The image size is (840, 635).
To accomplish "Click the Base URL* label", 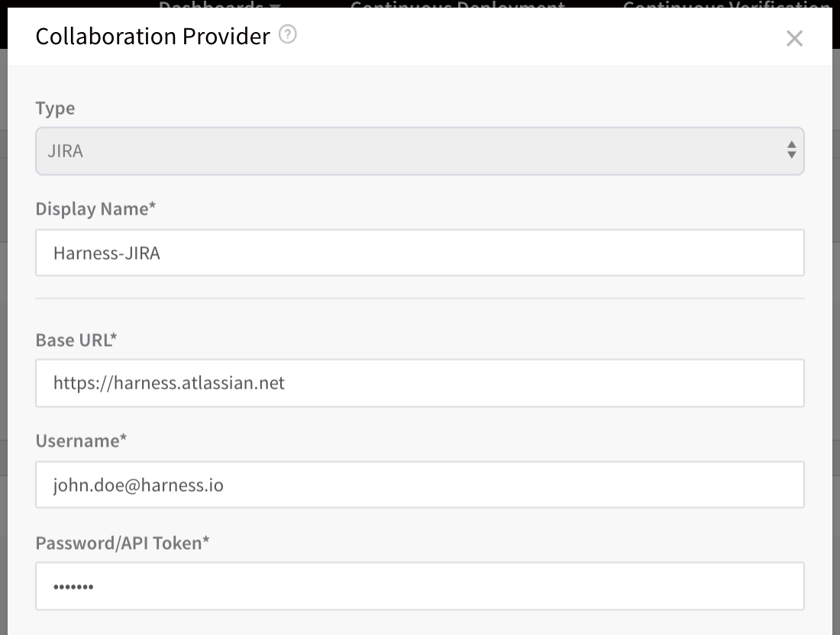I will [76, 340].
